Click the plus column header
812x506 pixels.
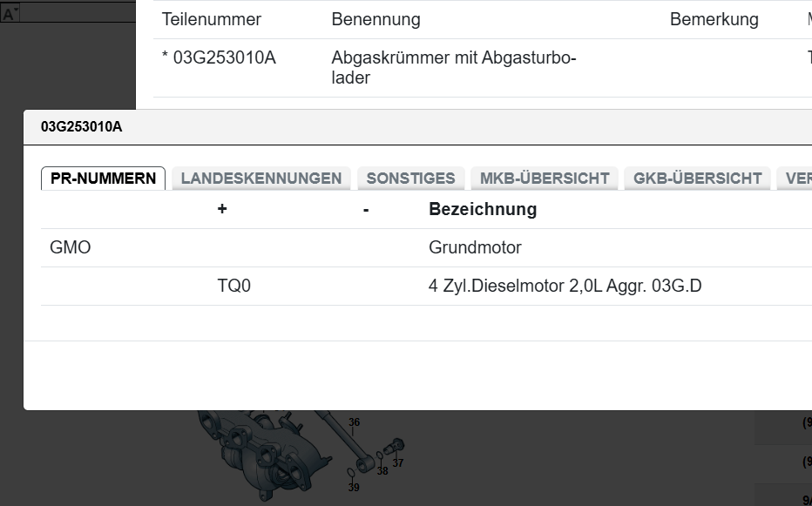[222, 210]
